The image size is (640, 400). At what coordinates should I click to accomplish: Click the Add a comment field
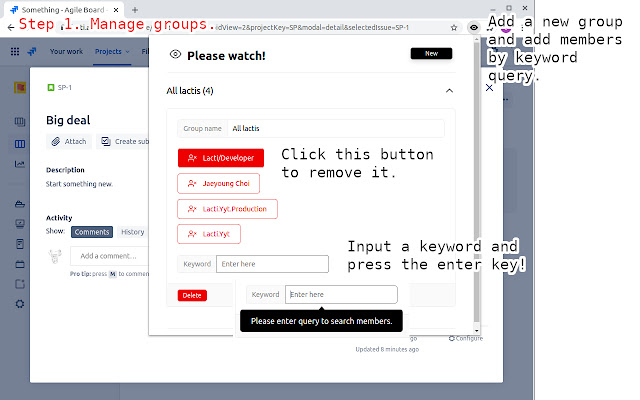click(109, 256)
